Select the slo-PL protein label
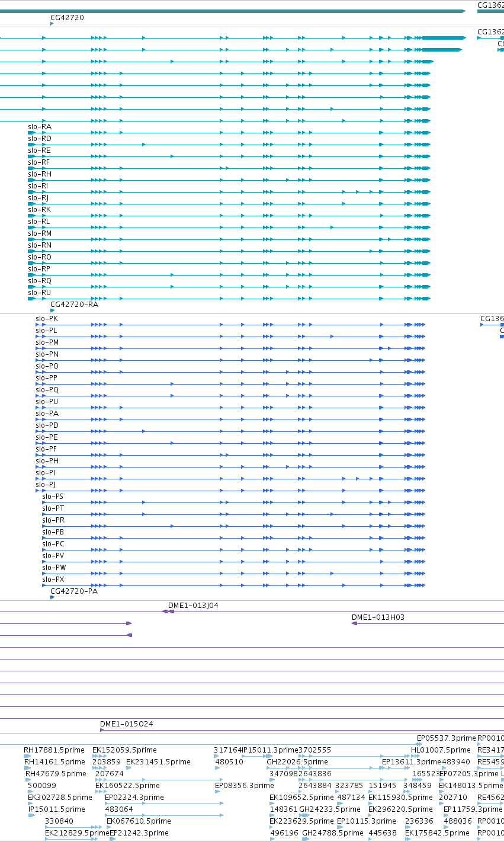The width and height of the screenshot is (504, 842). (46, 331)
